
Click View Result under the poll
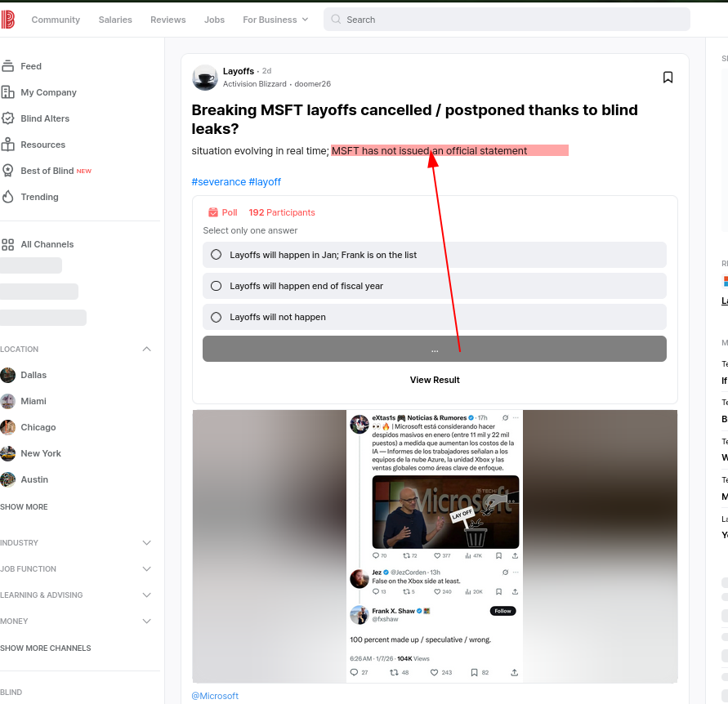click(x=435, y=380)
